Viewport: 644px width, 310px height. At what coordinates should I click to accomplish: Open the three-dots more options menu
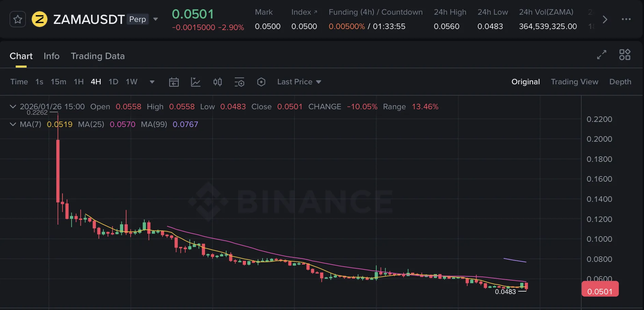pyautogui.click(x=626, y=19)
